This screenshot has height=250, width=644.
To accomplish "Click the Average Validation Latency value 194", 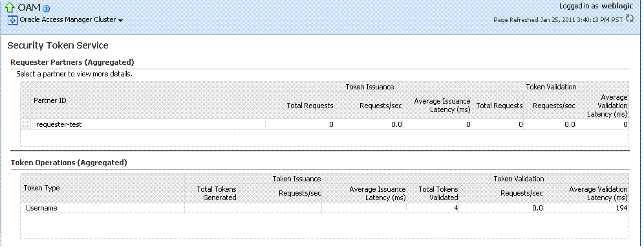I will 622,208.
